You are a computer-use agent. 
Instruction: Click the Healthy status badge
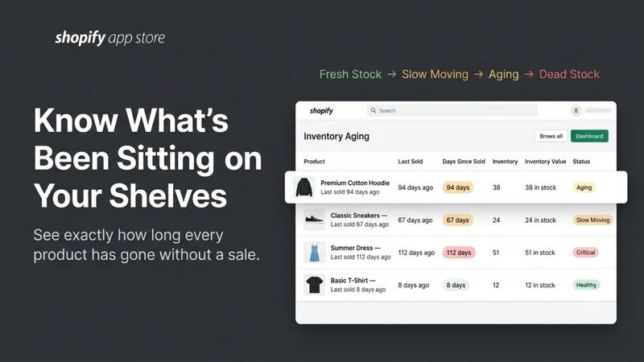(x=586, y=285)
